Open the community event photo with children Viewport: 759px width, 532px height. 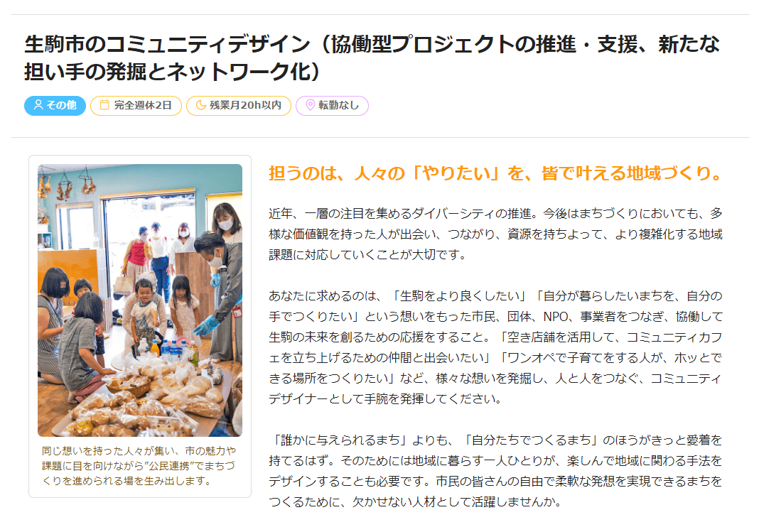[140, 300]
